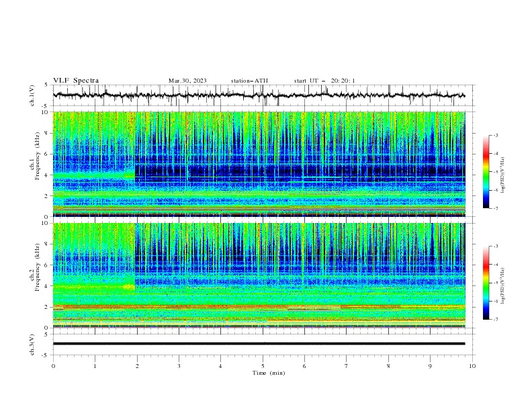Click time axis tick label '5'
The height and width of the screenshot is (411, 532).
[x=263, y=366]
